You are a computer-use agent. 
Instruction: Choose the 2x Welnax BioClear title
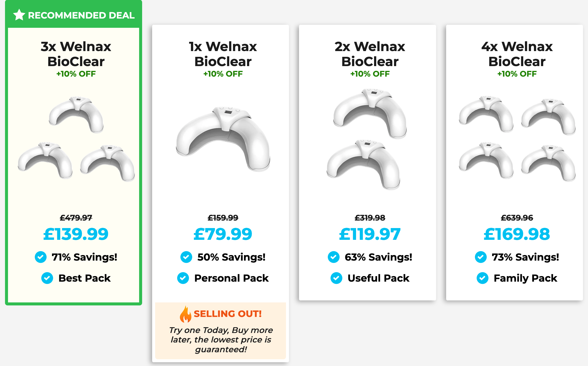pos(370,54)
